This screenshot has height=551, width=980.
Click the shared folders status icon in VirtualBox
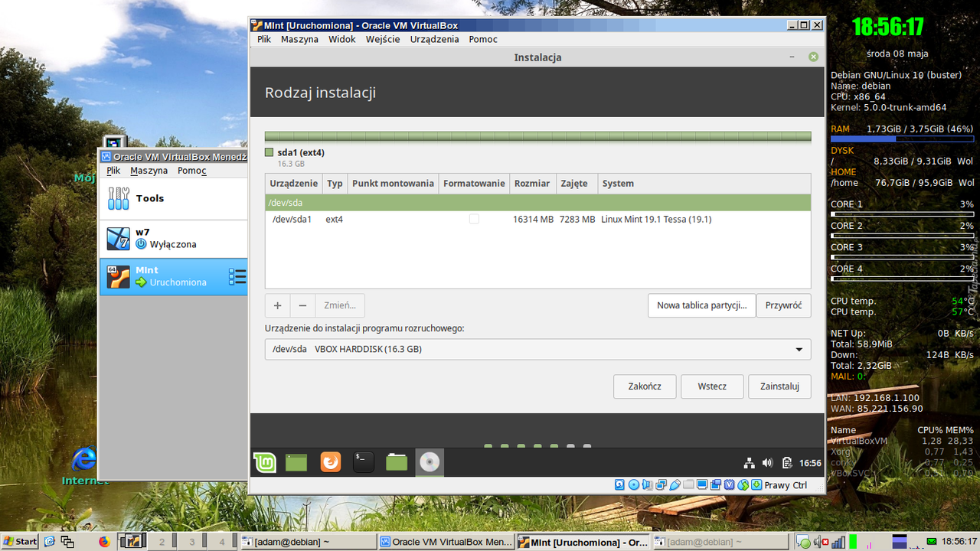point(688,484)
